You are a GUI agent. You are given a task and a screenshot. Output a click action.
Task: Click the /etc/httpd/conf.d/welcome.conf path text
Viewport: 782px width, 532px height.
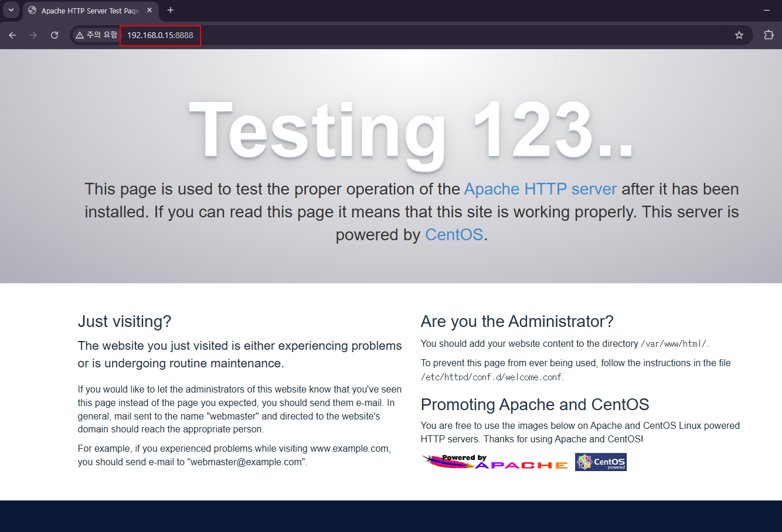coord(491,377)
